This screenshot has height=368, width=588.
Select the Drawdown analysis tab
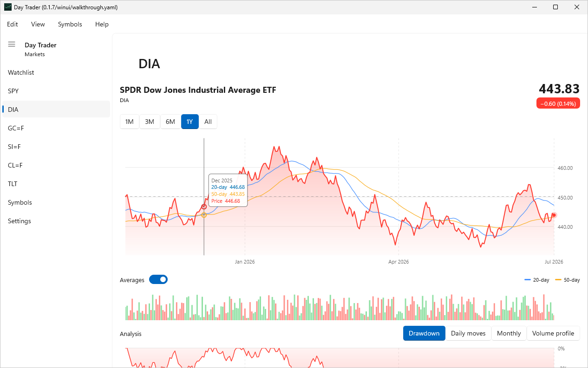(424, 333)
